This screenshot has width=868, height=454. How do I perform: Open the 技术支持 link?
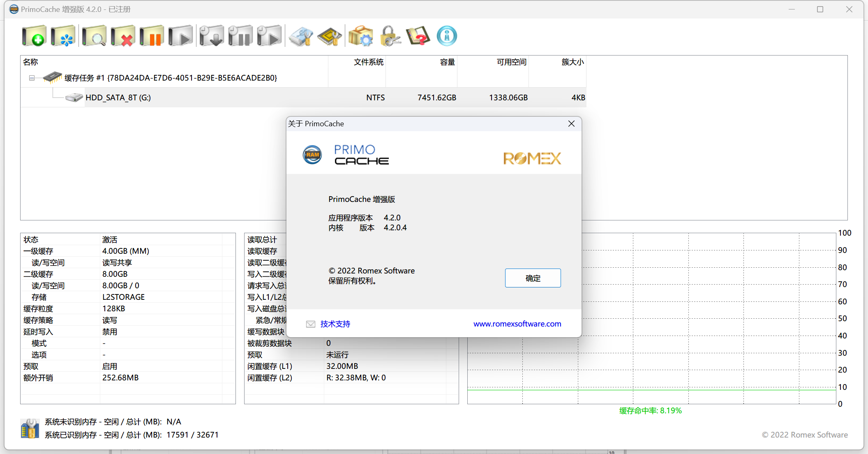click(x=335, y=324)
